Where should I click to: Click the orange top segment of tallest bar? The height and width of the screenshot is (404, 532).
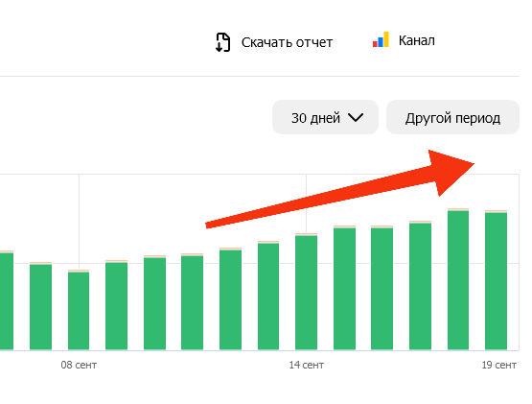pyautogui.click(x=458, y=209)
